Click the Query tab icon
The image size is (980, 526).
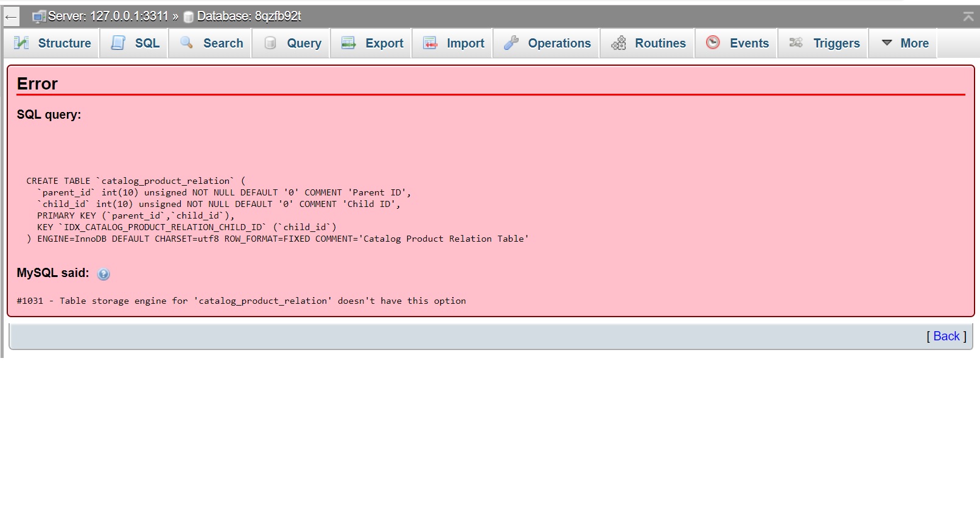click(x=270, y=43)
